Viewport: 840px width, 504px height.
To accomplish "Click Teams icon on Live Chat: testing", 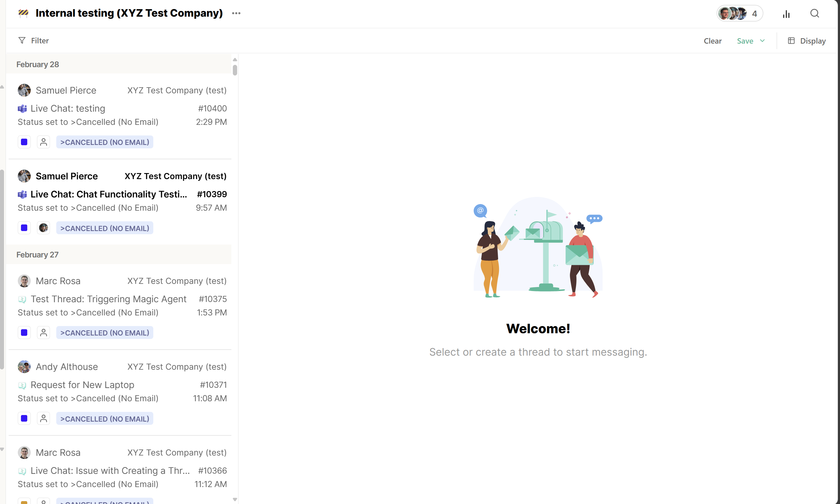I will pos(22,109).
